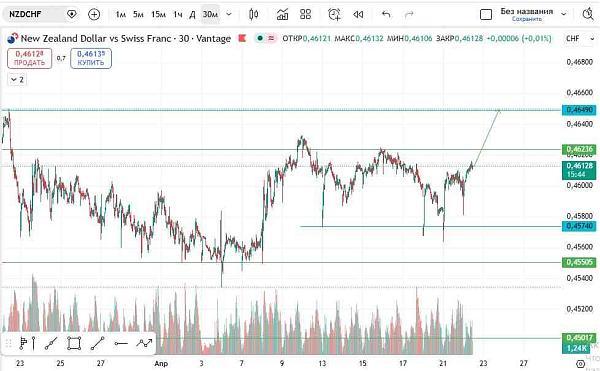Select the rectangle drawing tool
Viewport: 600px width, 371px height.
(74, 343)
